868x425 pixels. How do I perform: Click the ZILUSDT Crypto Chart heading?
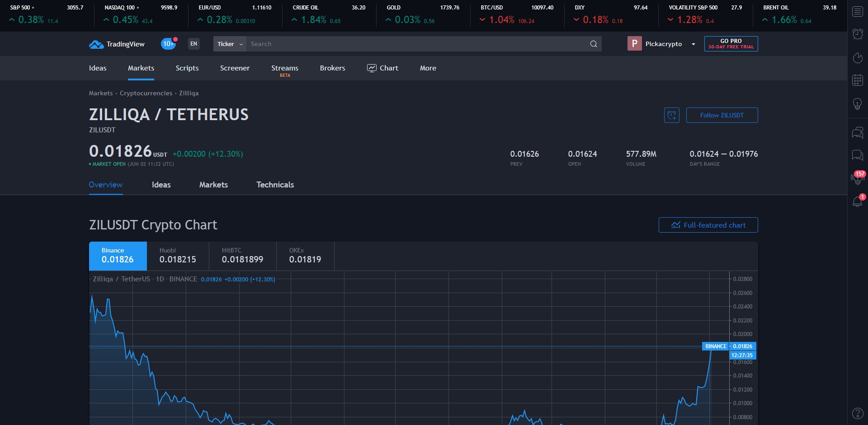[x=153, y=225]
